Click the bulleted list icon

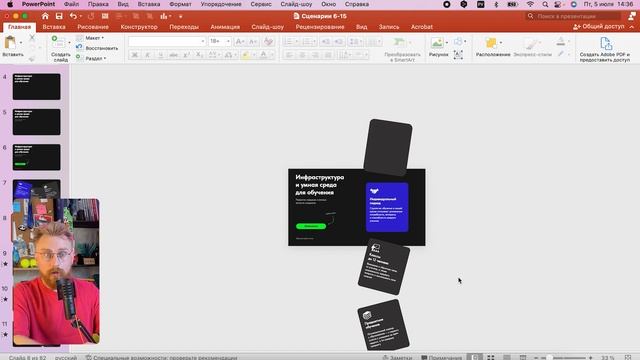pyautogui.click(x=289, y=41)
